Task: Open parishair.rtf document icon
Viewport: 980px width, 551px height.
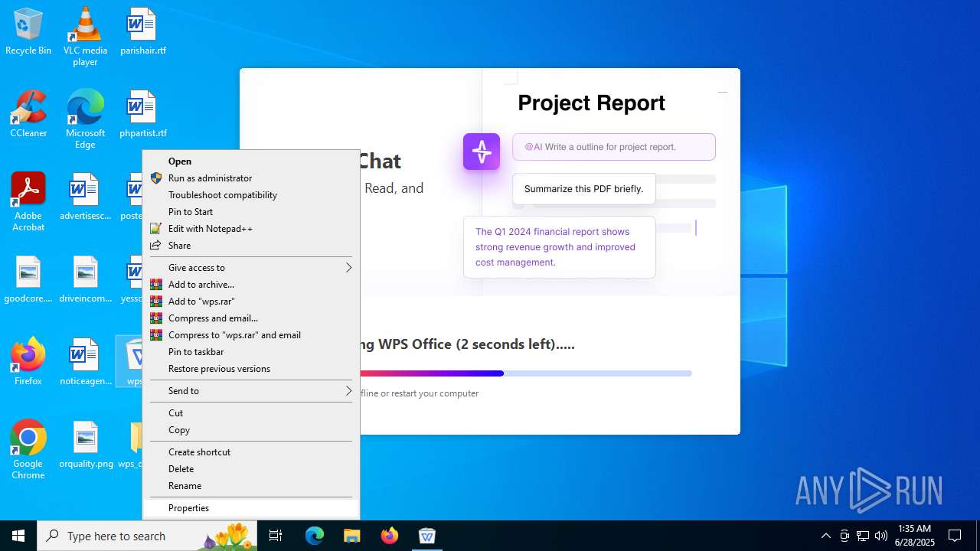Action: 142,32
